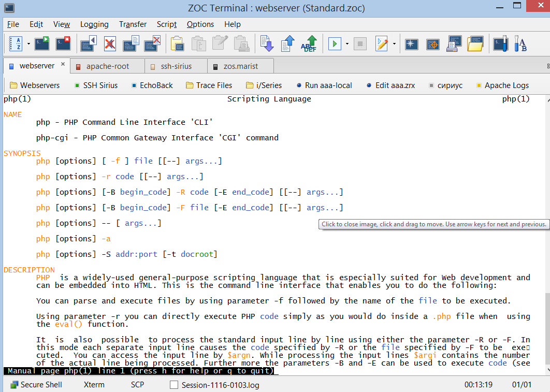Click the paste clipboard toolbar icon
Screen dimensions: 550x392
[177, 44]
